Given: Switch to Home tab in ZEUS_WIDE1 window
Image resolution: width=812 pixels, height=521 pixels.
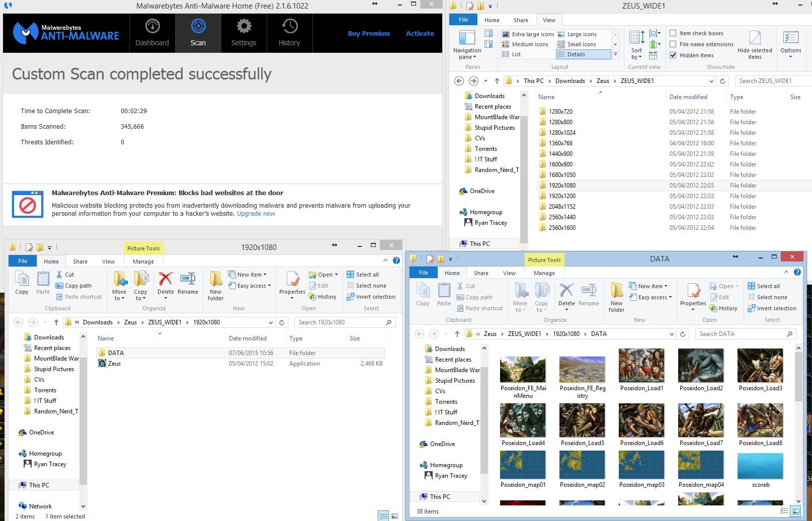Looking at the screenshot, I should coord(492,20).
